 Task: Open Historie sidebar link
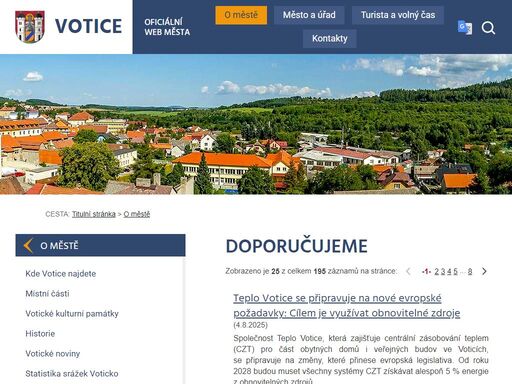pyautogui.click(x=40, y=334)
